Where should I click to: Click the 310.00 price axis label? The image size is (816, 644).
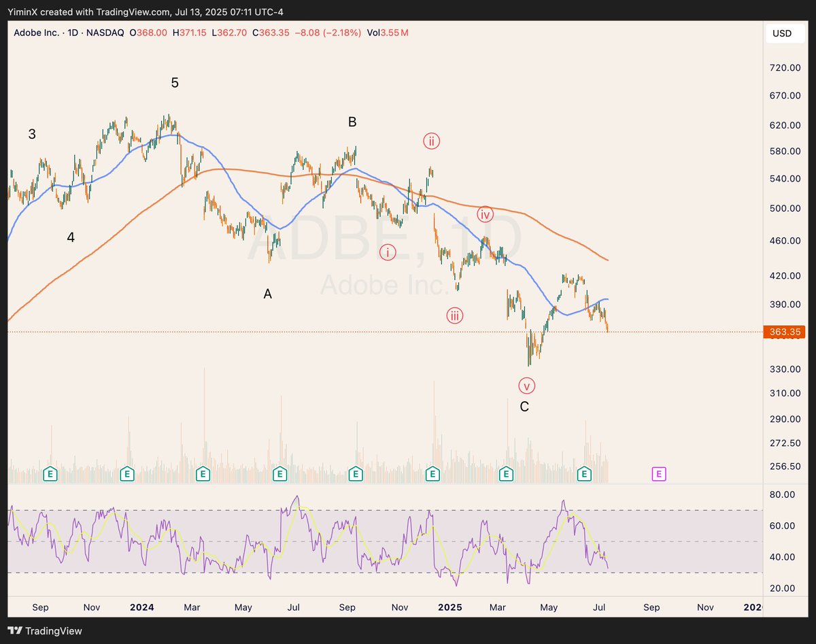(x=785, y=393)
